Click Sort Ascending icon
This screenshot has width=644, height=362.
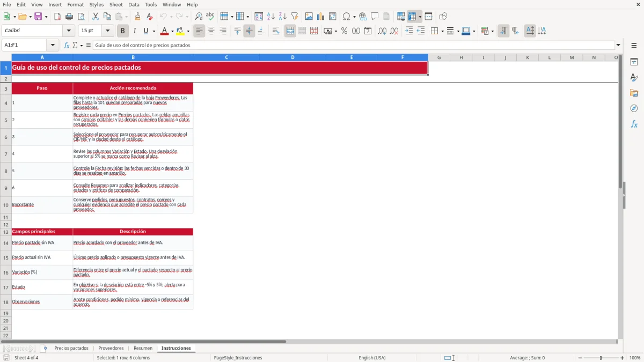click(x=271, y=17)
